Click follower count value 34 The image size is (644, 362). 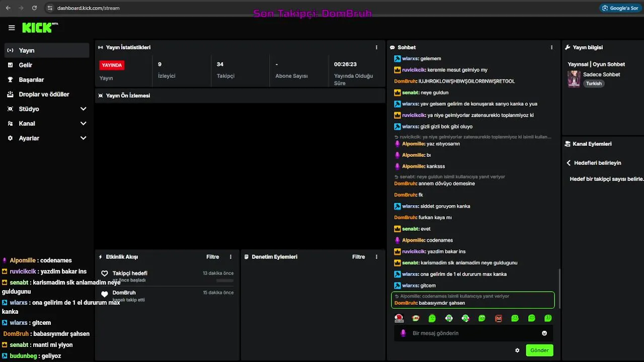tap(220, 64)
